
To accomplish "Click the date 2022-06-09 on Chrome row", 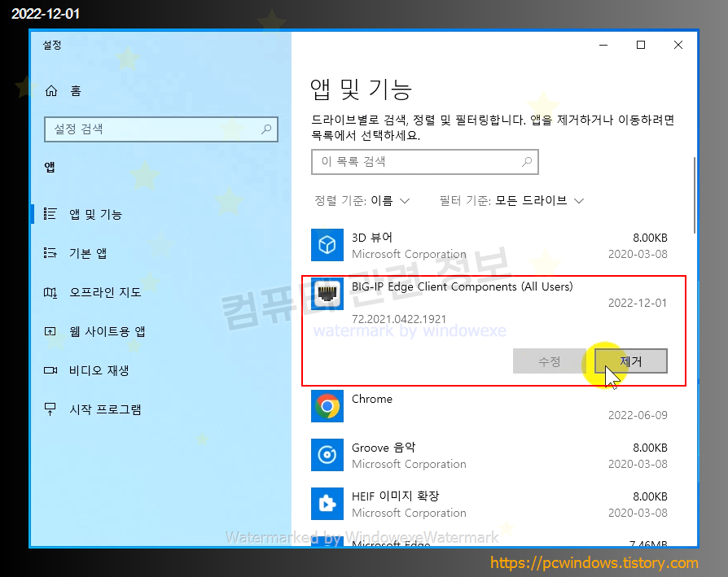I will tap(638, 415).
